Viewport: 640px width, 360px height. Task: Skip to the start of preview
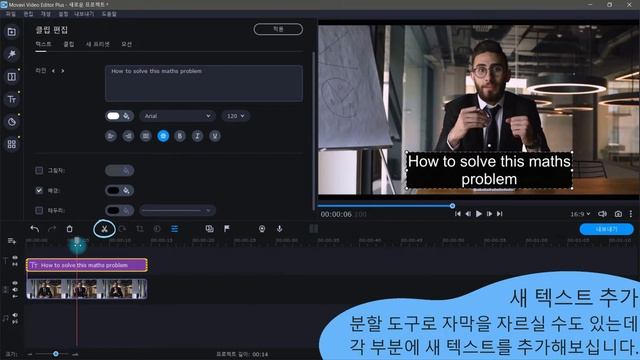click(458, 214)
